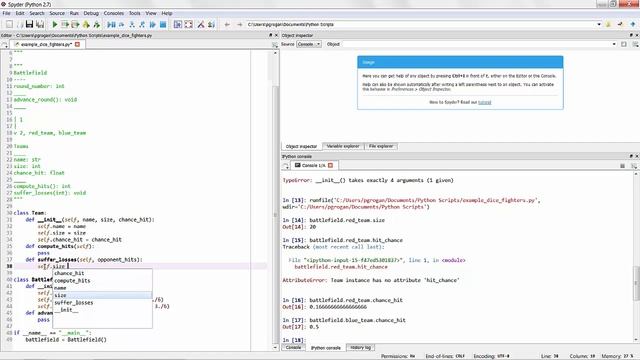Choose chance_hit from autocomplete list

[102, 273]
